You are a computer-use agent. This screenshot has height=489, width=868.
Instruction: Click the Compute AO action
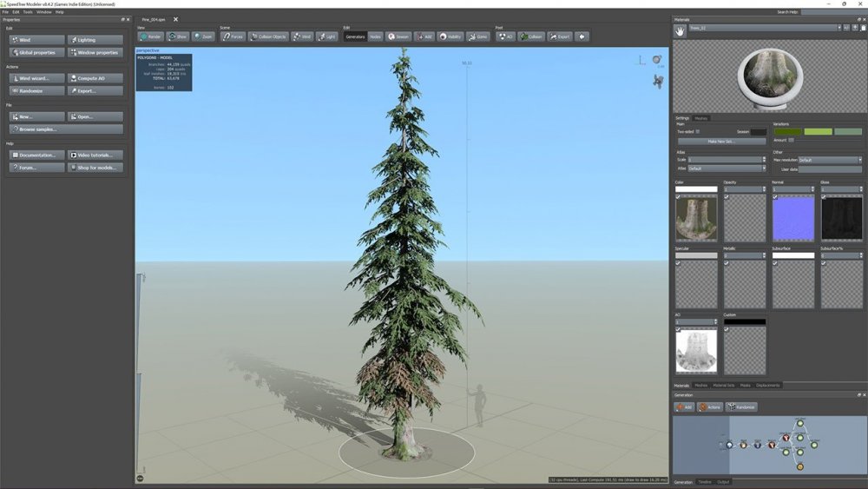point(95,78)
